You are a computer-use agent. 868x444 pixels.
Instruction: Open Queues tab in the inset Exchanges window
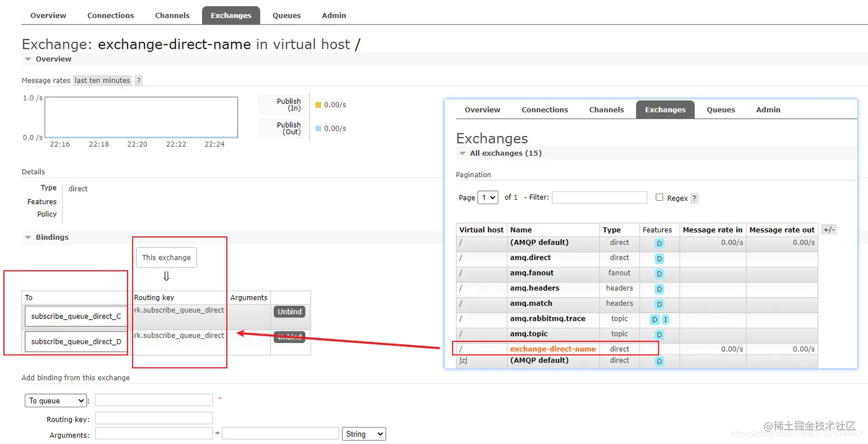(720, 110)
